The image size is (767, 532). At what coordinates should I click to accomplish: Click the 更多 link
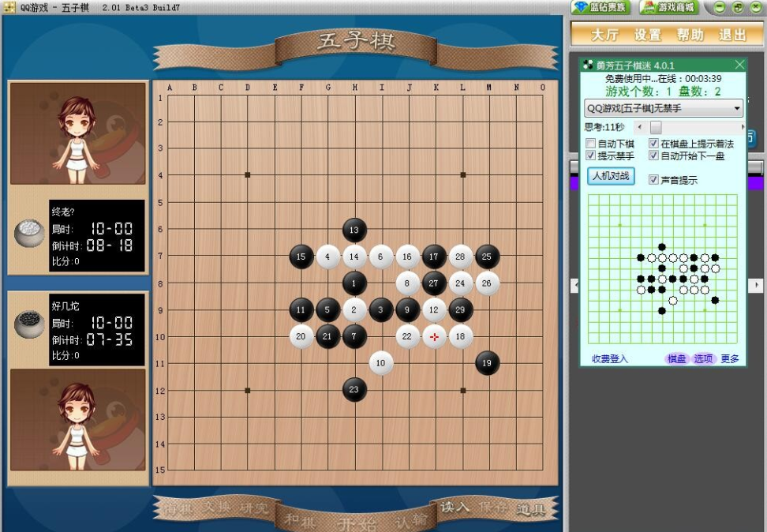(x=730, y=359)
